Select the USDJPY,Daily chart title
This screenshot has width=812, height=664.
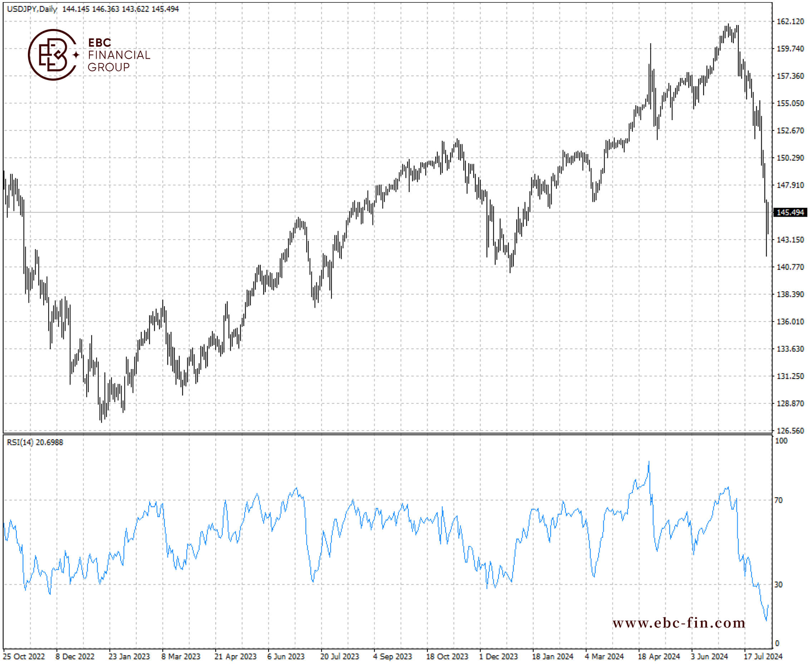pyautogui.click(x=32, y=9)
